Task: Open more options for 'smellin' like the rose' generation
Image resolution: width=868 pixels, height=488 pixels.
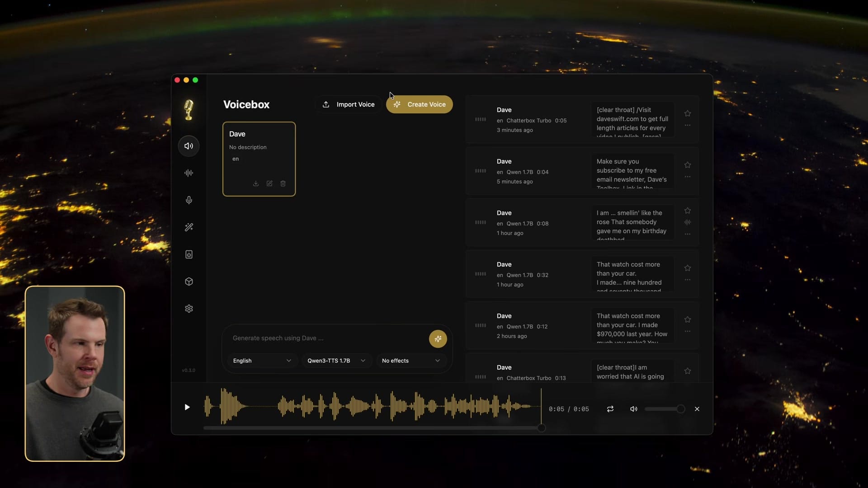Action: (687, 234)
